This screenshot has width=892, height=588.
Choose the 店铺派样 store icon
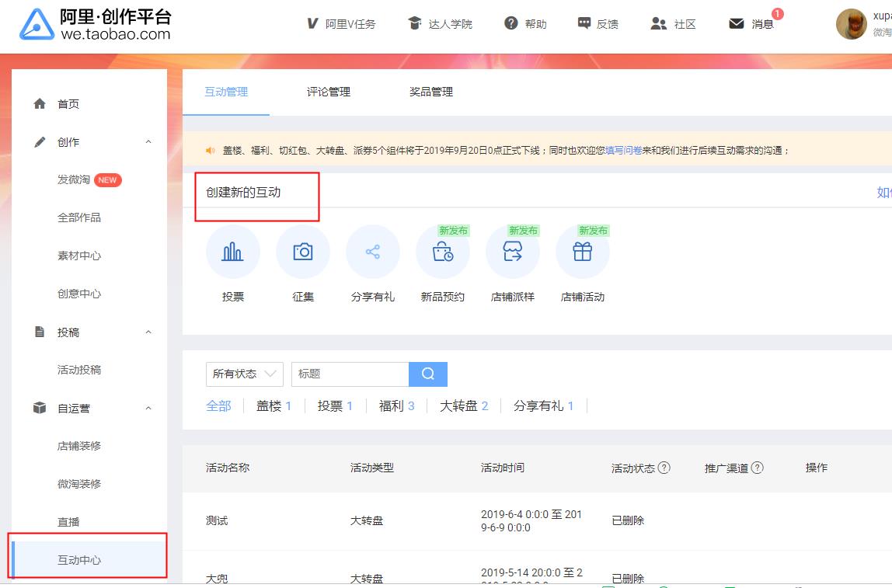512,252
